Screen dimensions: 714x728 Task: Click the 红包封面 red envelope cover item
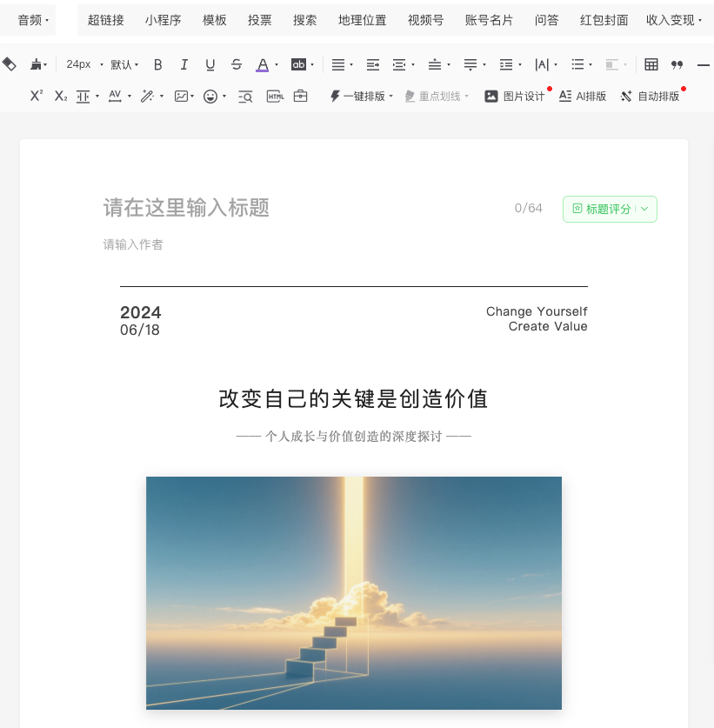pyautogui.click(x=604, y=20)
